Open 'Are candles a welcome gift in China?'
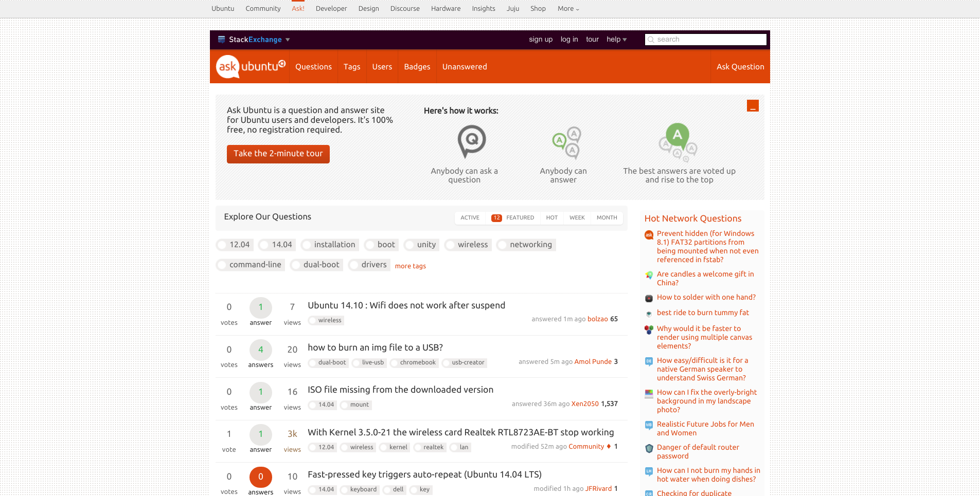 [x=705, y=279]
